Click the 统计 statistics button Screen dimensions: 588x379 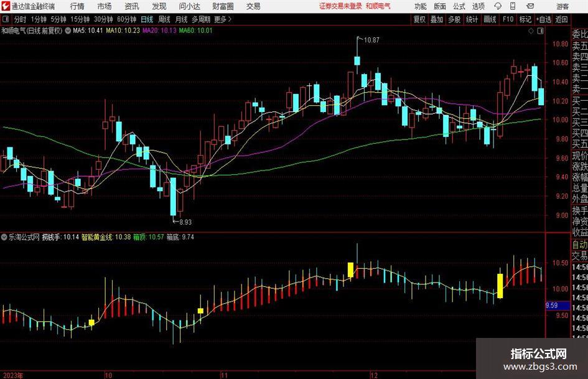(472, 19)
